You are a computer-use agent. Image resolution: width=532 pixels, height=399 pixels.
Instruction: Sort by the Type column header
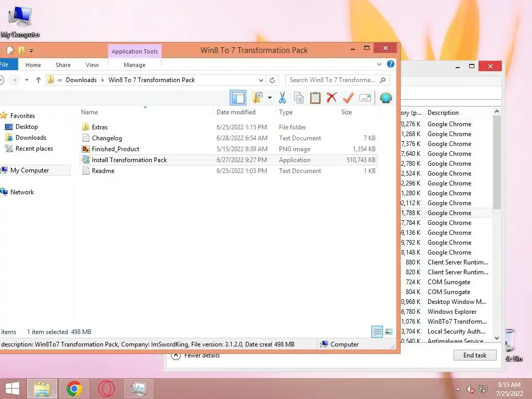point(286,112)
